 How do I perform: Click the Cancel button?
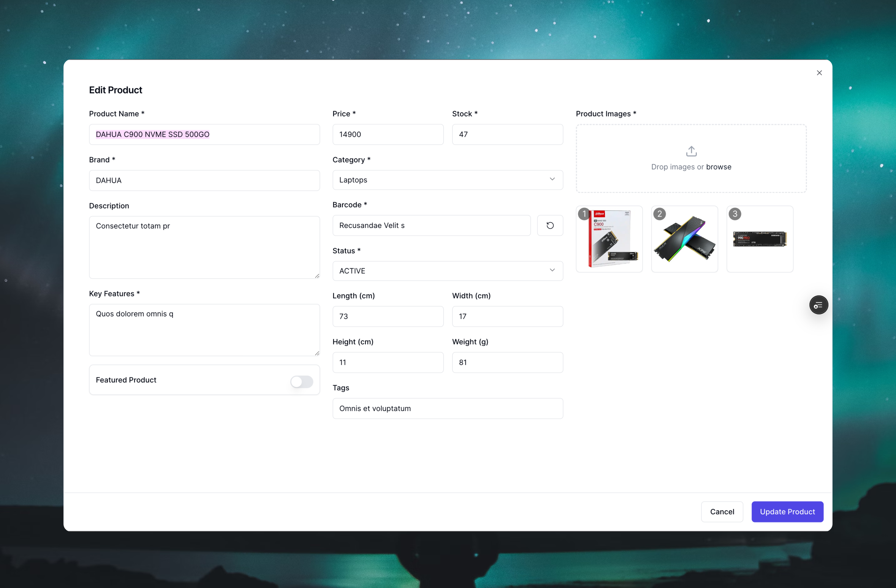click(x=722, y=512)
